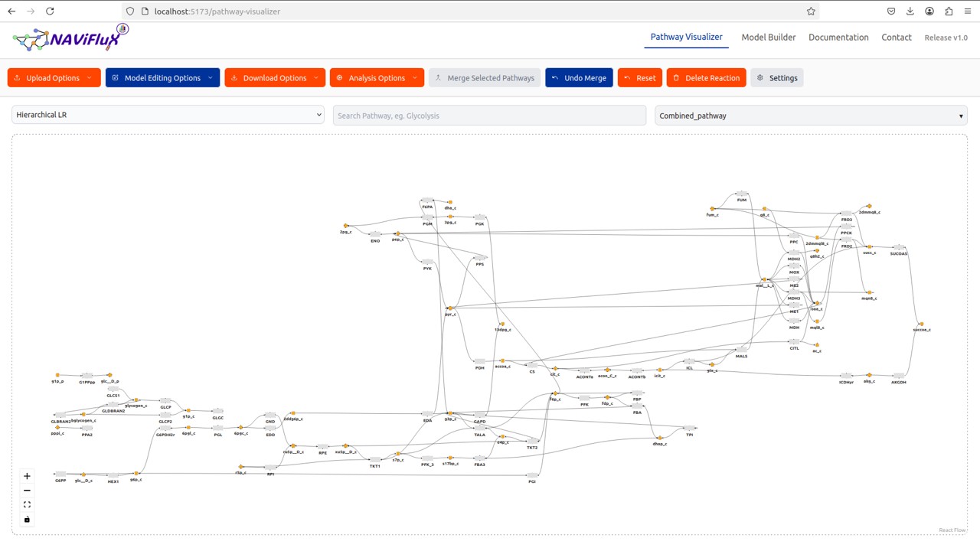The width and height of the screenshot is (980, 551).
Task: Open the Firefox application menu
Action: (968, 11)
